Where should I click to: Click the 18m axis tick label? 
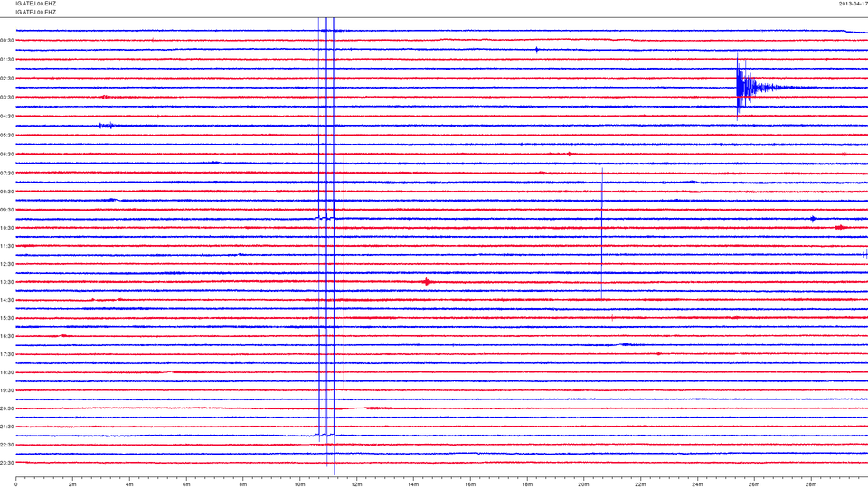click(526, 484)
